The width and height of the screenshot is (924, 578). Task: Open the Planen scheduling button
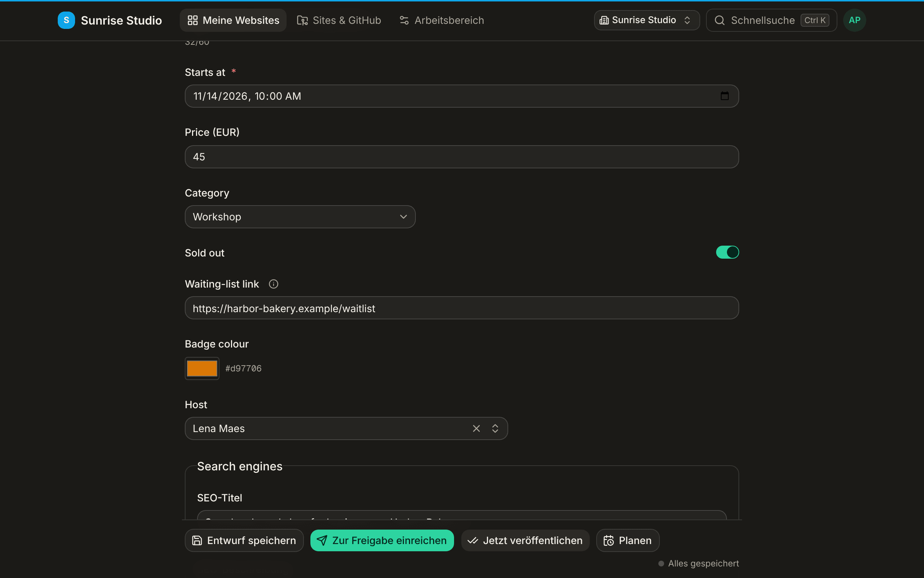(x=627, y=540)
